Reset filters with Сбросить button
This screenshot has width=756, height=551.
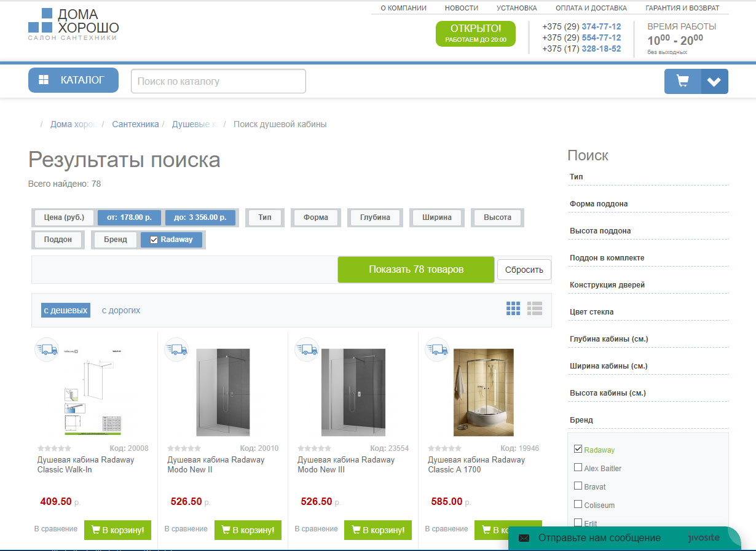(x=524, y=270)
